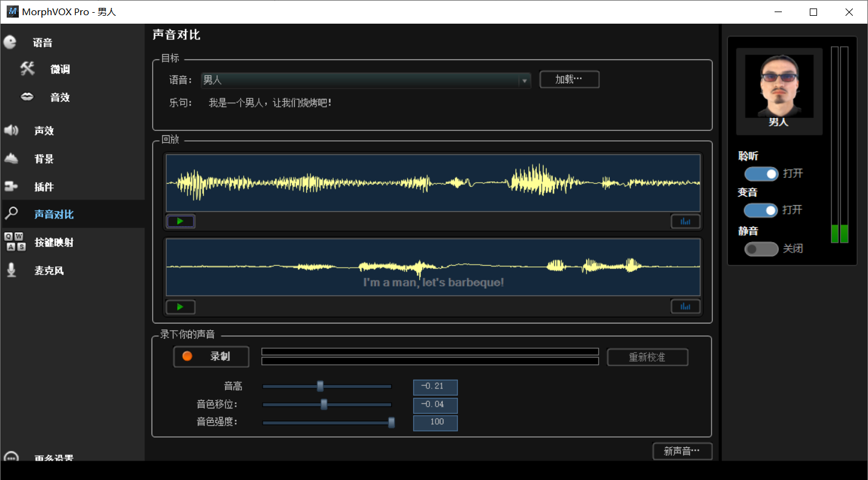The height and width of the screenshot is (480, 868).
Task: Click the 音高 pitch slider handle
Action: tap(320, 386)
